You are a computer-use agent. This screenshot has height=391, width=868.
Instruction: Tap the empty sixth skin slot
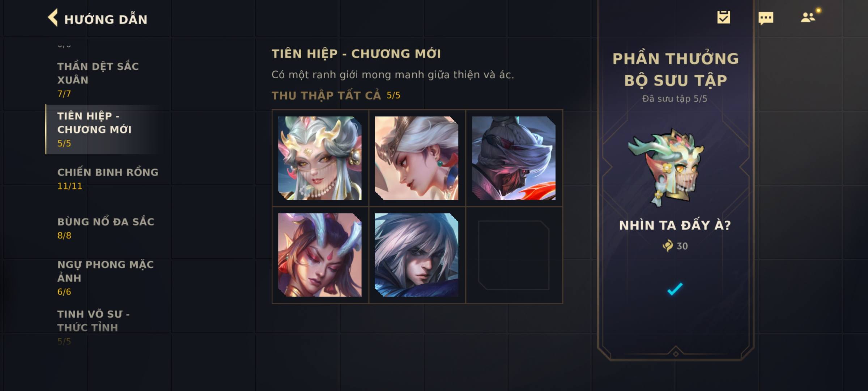point(514,255)
